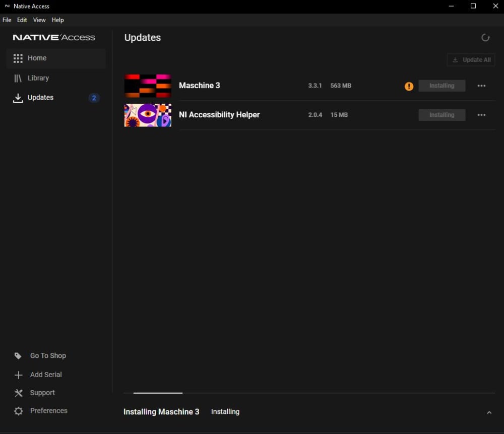504x434 pixels.
Task: Click the Installing button for NI Accessibility Helper
Action: [442, 115]
